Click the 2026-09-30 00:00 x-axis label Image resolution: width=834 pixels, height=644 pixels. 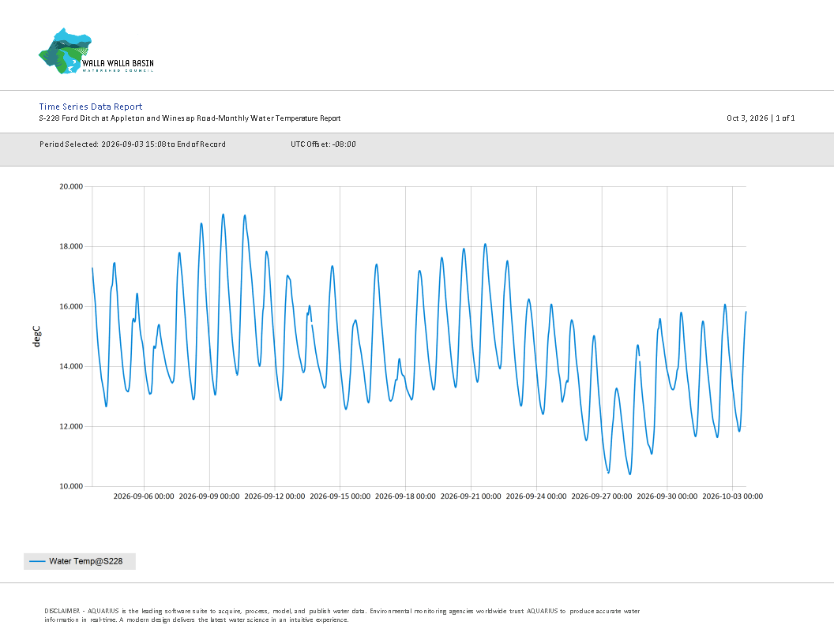click(667, 496)
